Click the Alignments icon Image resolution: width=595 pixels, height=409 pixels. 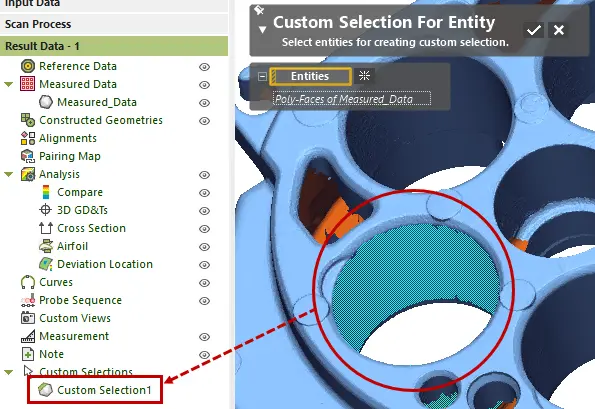28,138
